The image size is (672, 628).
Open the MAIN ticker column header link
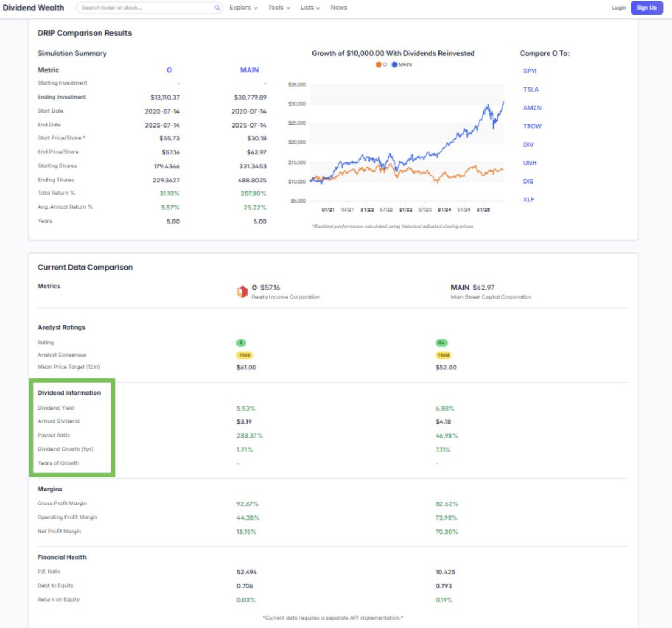point(250,70)
